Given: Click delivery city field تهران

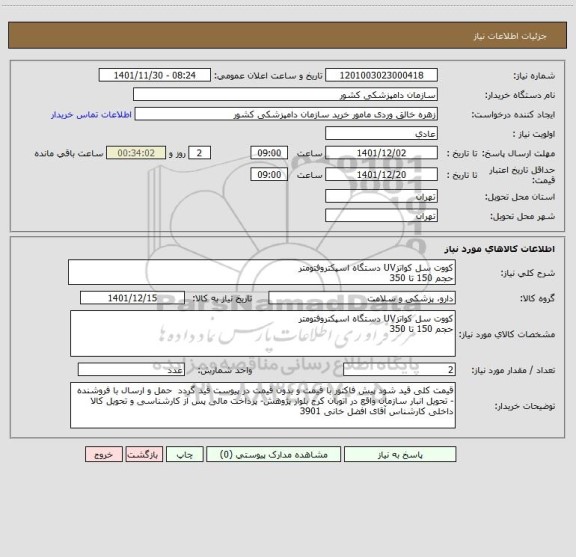Looking at the screenshot, I should [x=381, y=215].
